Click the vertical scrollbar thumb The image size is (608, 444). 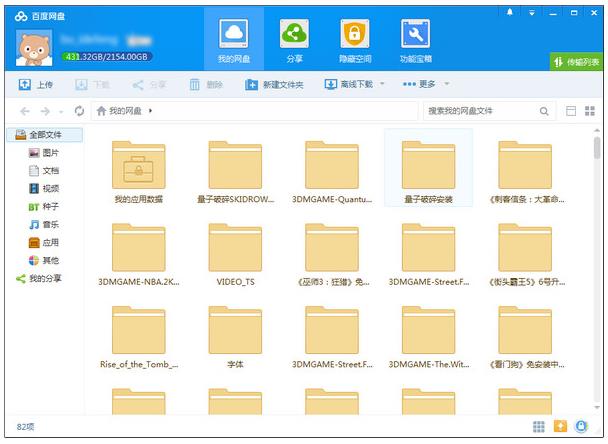point(597,148)
